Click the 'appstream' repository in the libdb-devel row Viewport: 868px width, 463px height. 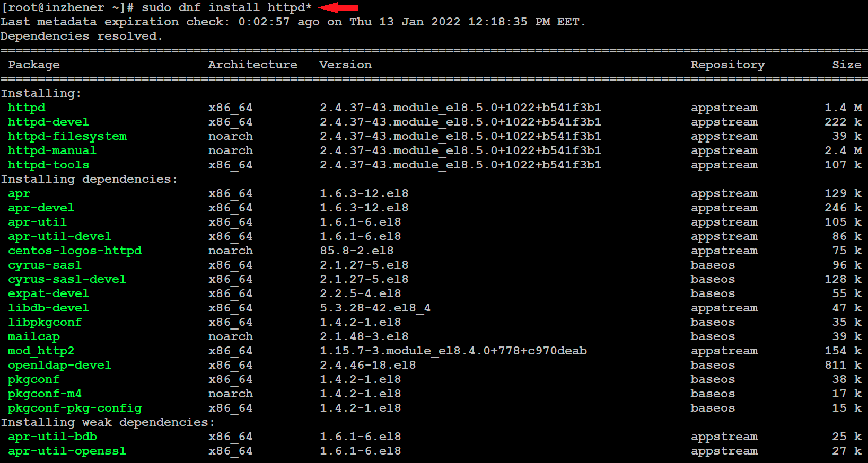coord(724,308)
